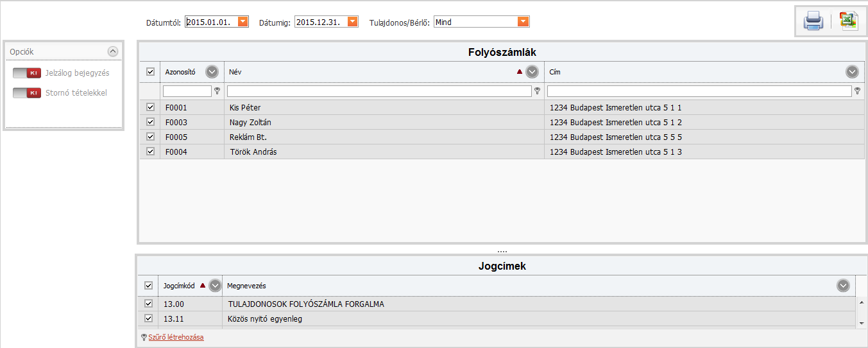This screenshot has width=868, height=348.
Task: Click the splitter dots between the panels
Action: pos(502,251)
